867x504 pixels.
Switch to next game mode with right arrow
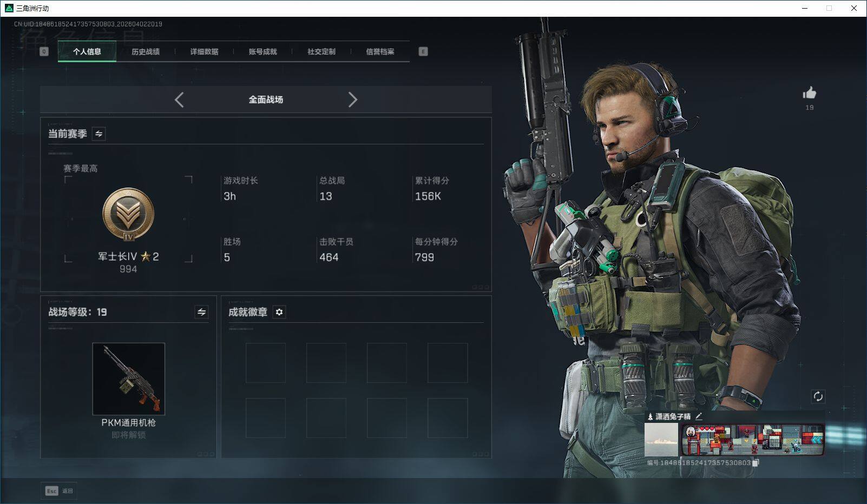click(353, 100)
